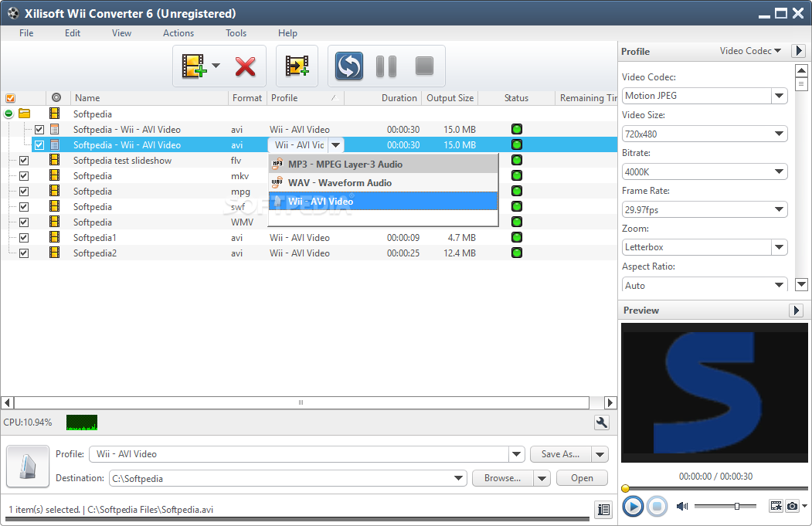Click the snapshot folder clip icon

pos(776,506)
